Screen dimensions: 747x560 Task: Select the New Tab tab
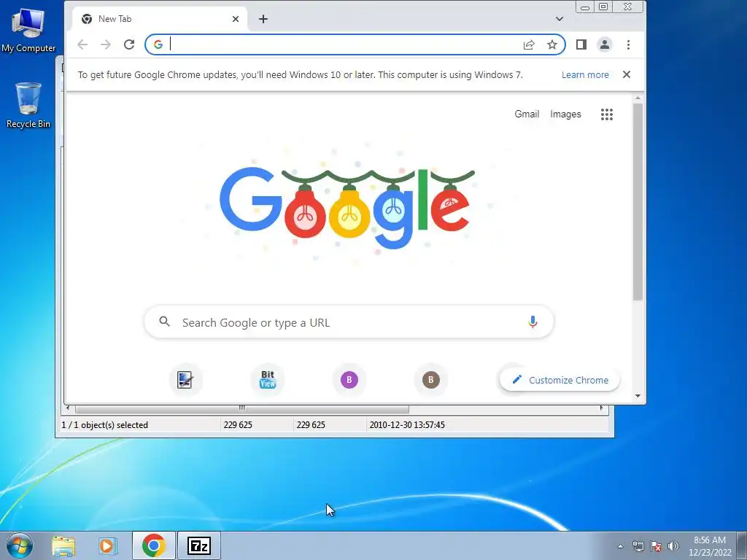coord(160,19)
